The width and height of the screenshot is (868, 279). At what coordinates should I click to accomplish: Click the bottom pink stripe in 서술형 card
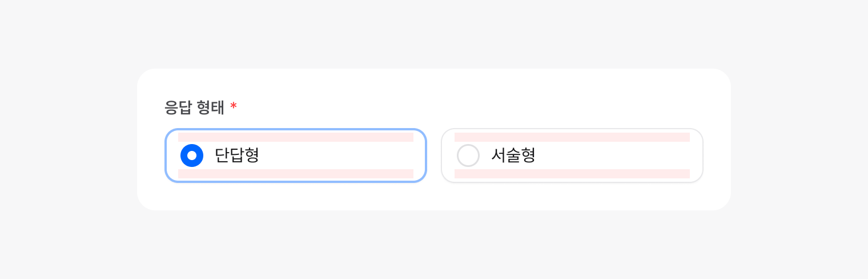pyautogui.click(x=572, y=174)
